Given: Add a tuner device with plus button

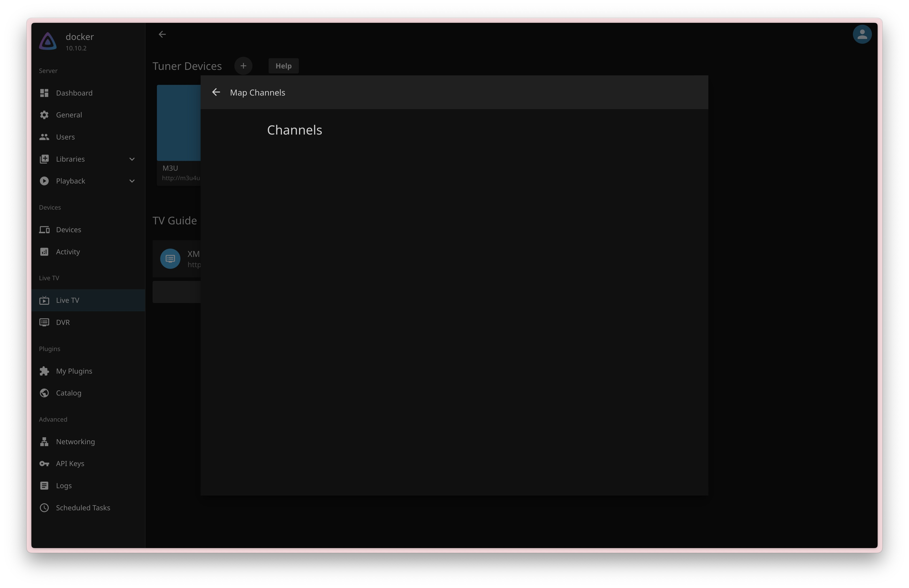Looking at the screenshot, I should click(x=243, y=66).
